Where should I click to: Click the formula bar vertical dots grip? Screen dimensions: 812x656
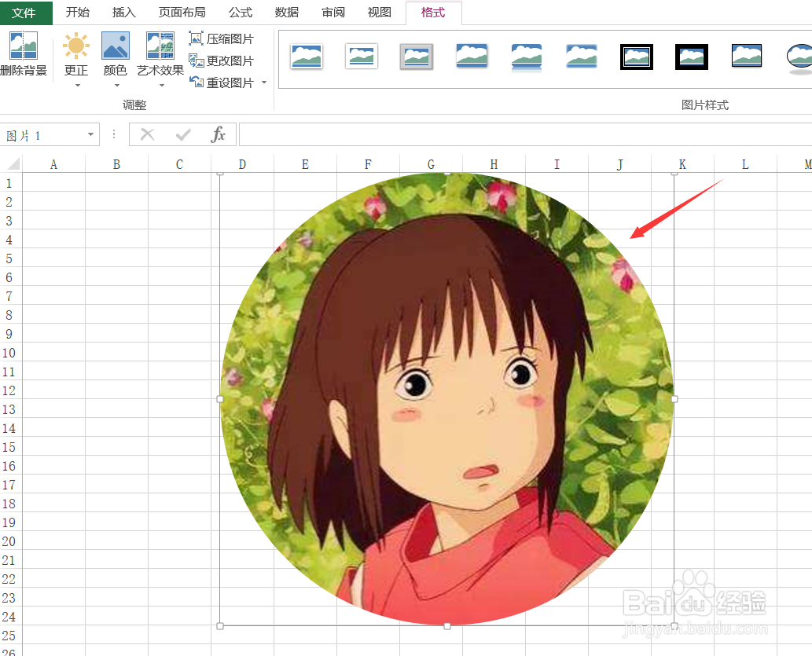pyautogui.click(x=114, y=134)
